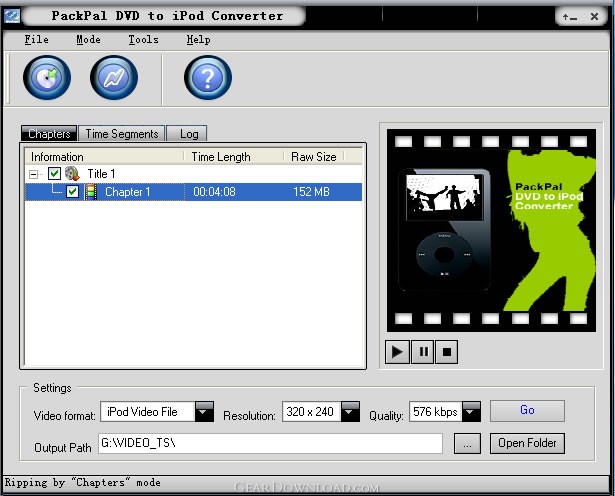Click the Information column header
This screenshot has height=496, width=615.
click(104, 156)
